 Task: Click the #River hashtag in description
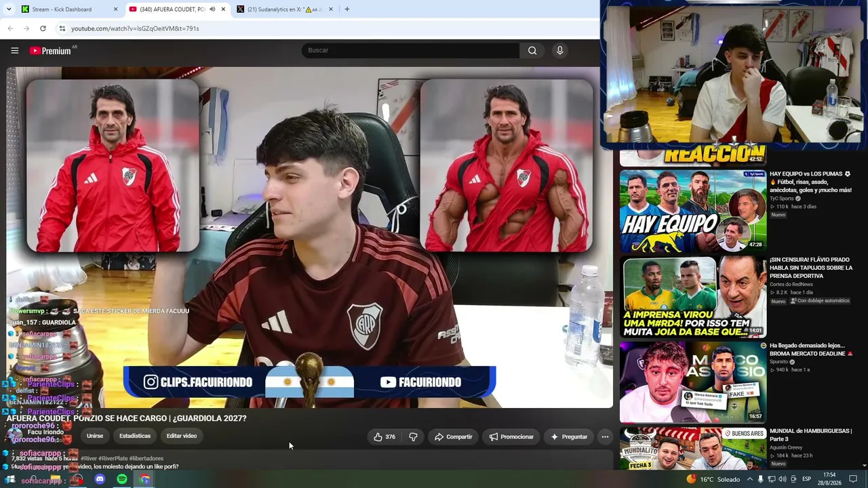88,459
